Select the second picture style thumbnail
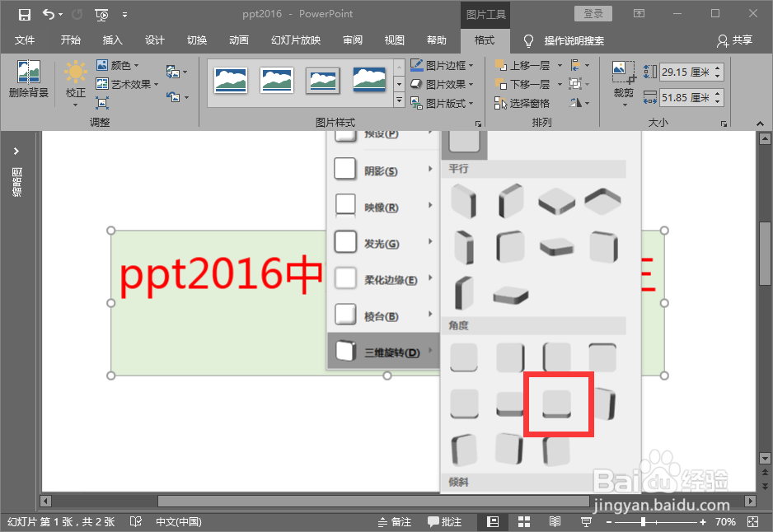 (x=277, y=80)
